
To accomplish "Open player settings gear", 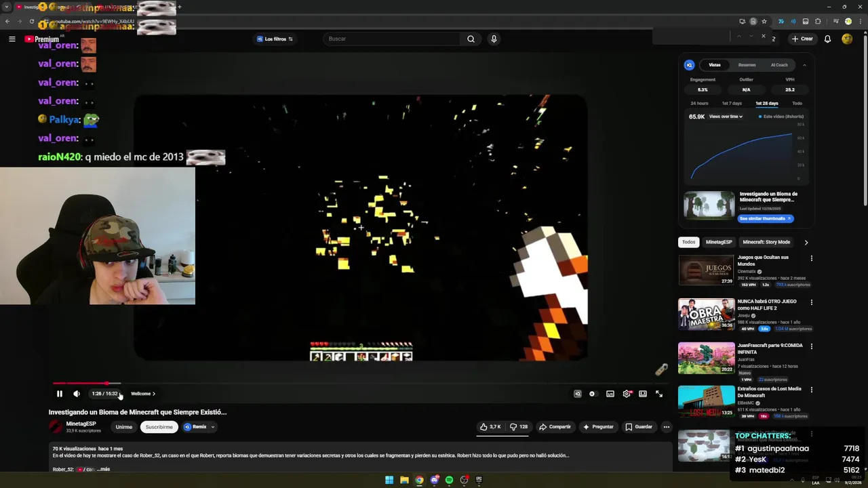I will pyautogui.click(x=627, y=394).
